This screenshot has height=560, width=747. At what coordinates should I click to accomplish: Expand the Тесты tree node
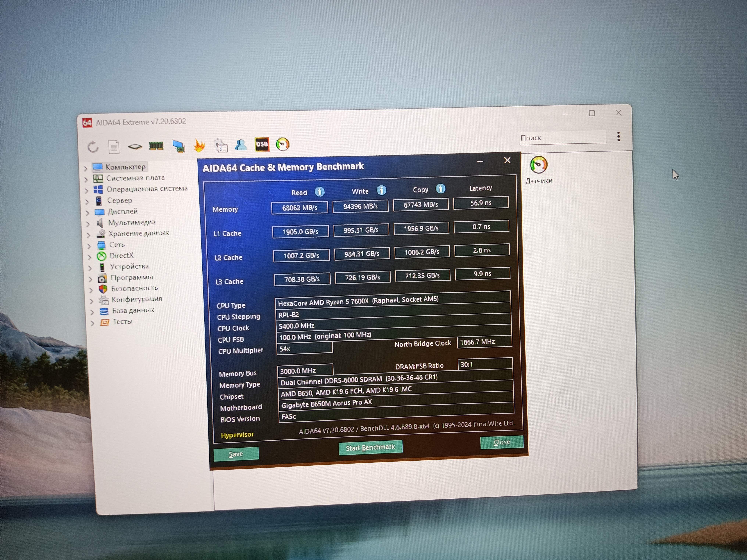point(92,323)
